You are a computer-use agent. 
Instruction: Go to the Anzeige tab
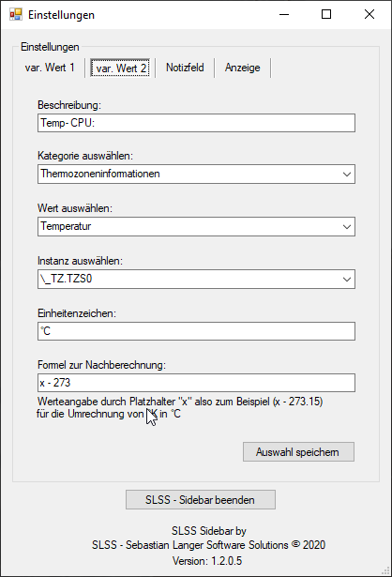(243, 68)
